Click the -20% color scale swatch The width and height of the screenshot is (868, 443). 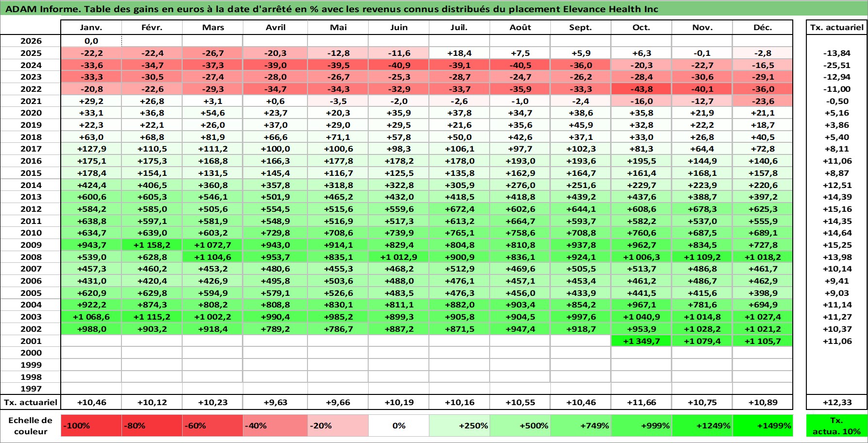pos(338,426)
